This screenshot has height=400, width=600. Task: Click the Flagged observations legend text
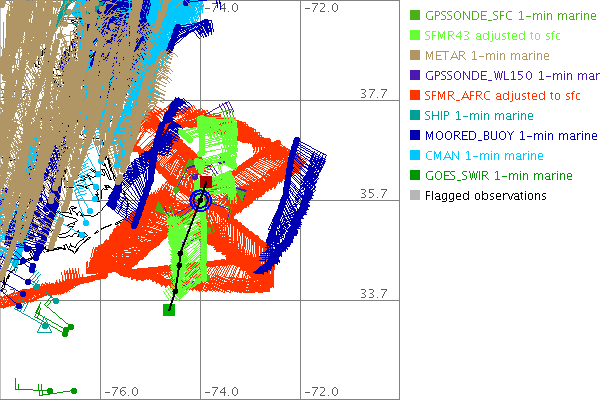click(x=485, y=195)
